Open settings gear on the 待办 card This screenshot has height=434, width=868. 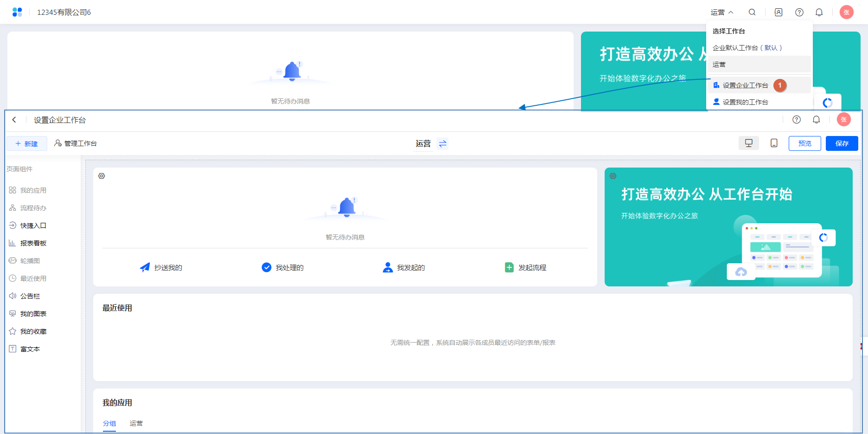click(102, 176)
